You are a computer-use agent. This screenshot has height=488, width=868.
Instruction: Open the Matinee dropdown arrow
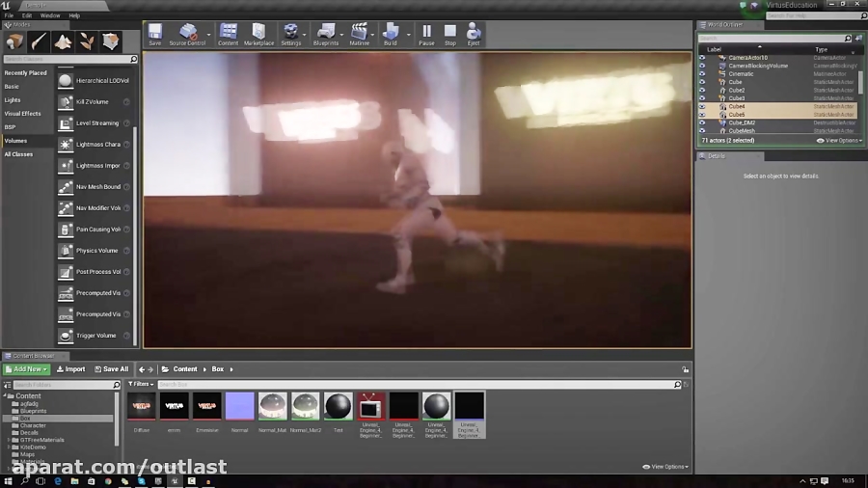click(372, 35)
